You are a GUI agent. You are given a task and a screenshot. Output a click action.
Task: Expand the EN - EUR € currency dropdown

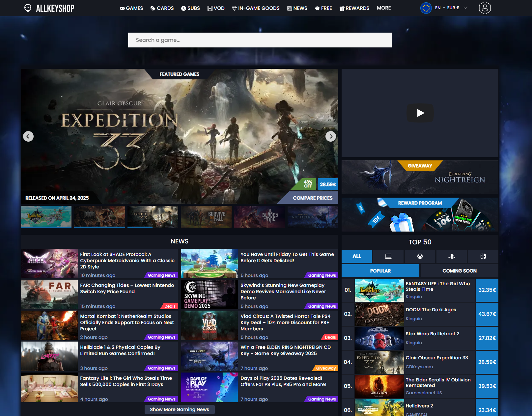point(451,8)
